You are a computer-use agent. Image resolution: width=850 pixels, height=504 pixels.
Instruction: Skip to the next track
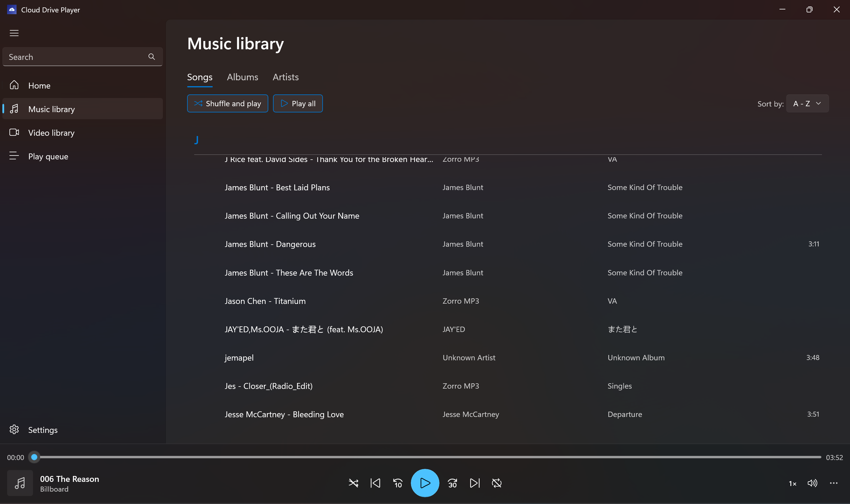[x=474, y=482]
